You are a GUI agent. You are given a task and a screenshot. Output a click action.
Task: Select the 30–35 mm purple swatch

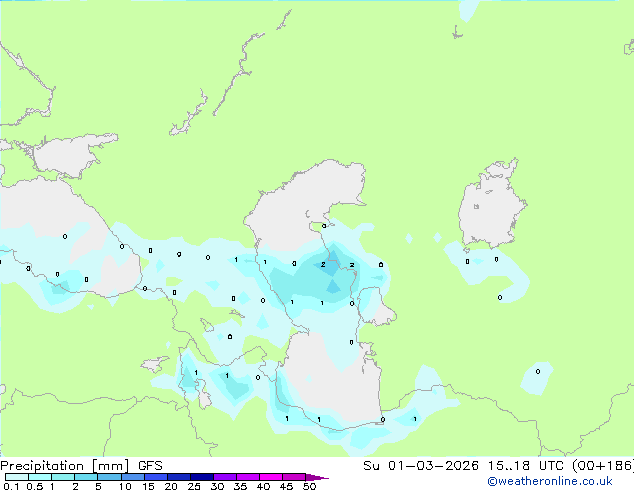coord(224,477)
